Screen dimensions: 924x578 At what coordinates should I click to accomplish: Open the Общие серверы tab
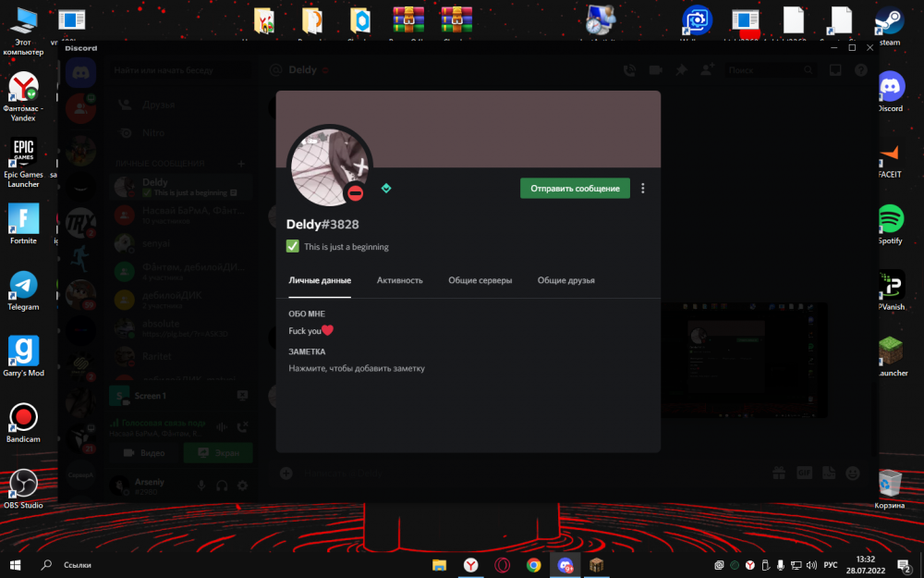pyautogui.click(x=480, y=280)
